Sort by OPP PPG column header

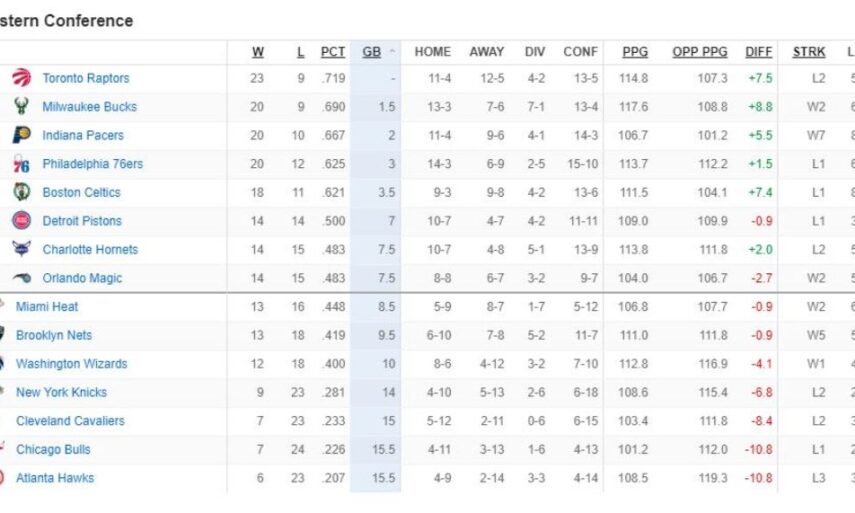pyautogui.click(x=700, y=52)
